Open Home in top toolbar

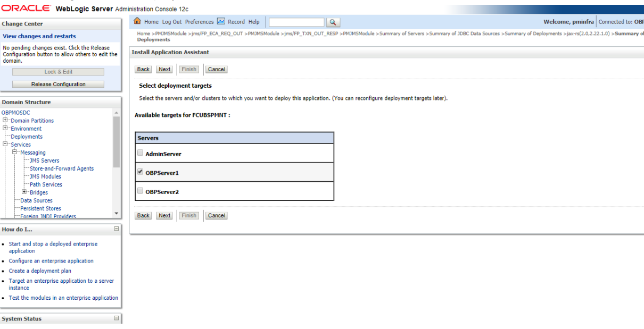click(x=151, y=22)
